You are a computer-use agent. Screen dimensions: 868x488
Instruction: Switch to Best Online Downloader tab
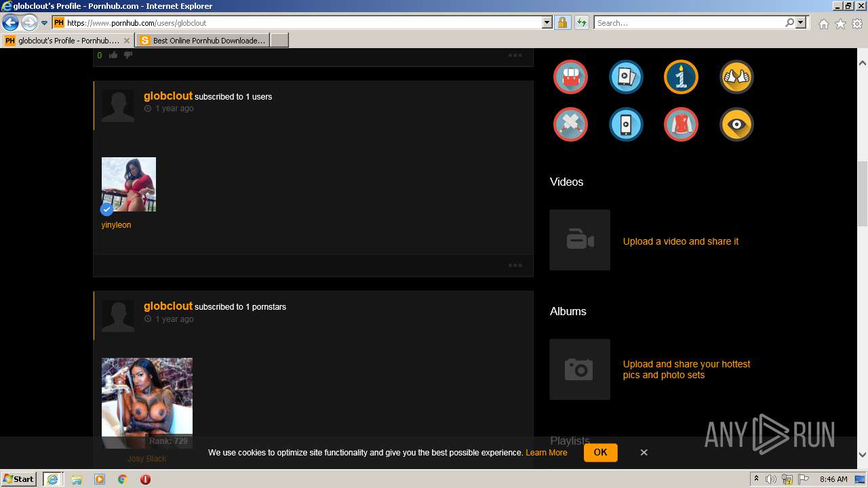[x=202, y=41]
